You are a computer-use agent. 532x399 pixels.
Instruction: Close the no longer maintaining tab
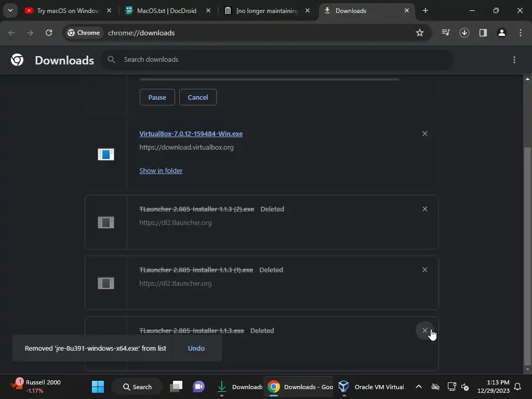pos(308,10)
